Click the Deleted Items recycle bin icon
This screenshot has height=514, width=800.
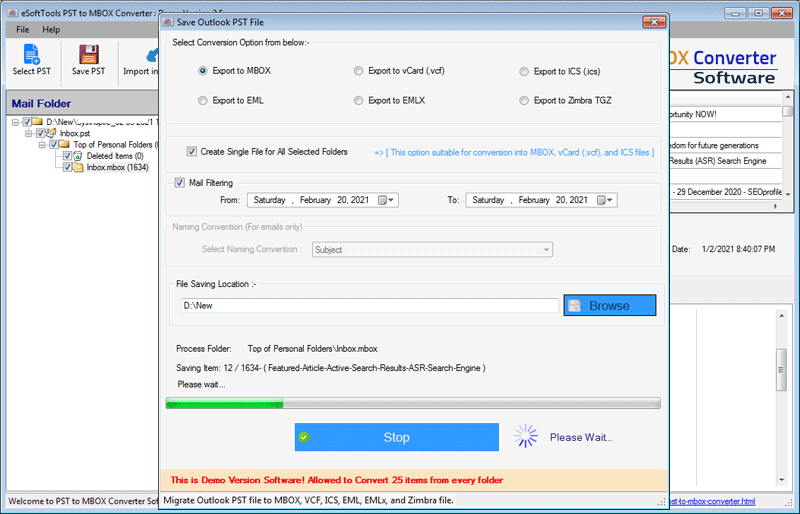coord(78,156)
